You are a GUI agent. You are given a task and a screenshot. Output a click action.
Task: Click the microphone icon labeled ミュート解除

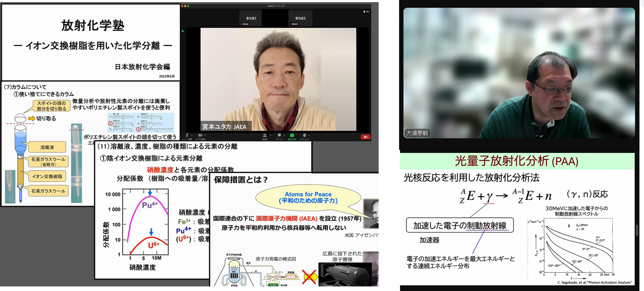tap(187, 135)
